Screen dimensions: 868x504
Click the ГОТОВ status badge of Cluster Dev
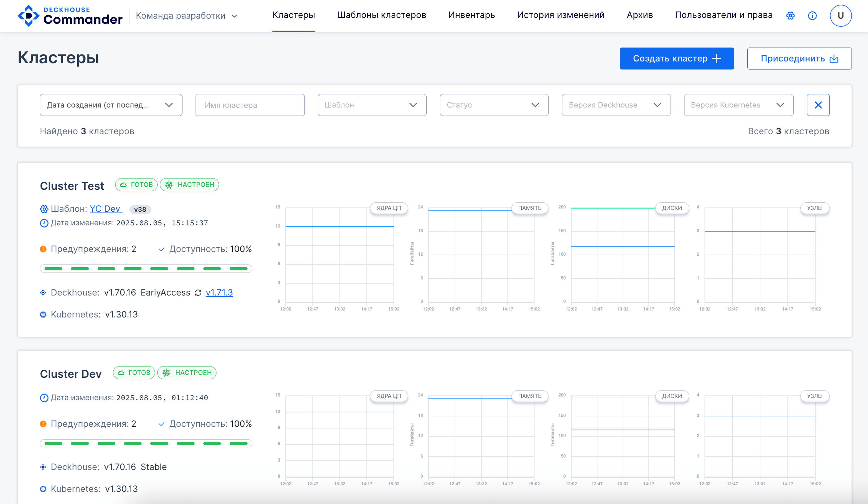pos(134,373)
